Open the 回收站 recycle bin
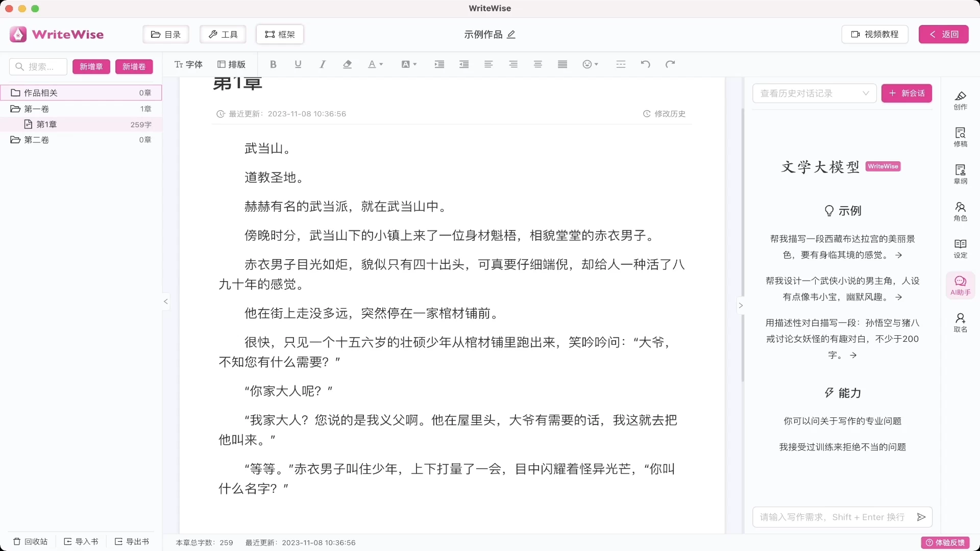The width and height of the screenshot is (980, 551). 31,542
